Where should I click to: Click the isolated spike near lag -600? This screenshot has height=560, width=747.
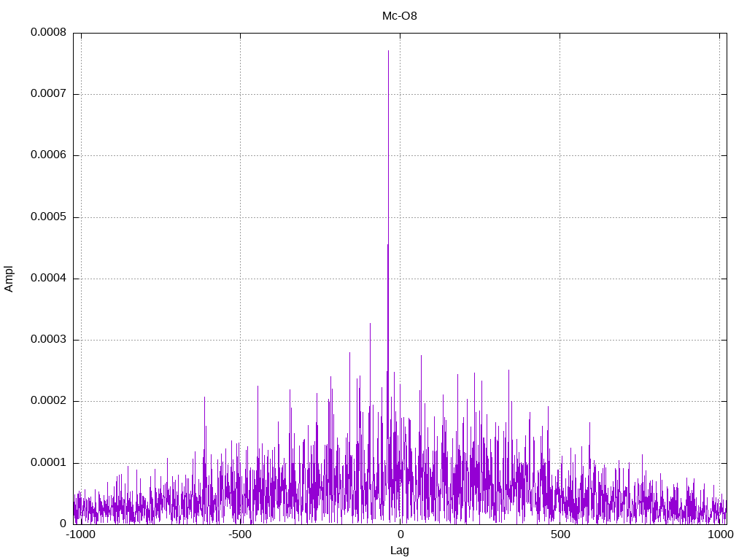205,397
